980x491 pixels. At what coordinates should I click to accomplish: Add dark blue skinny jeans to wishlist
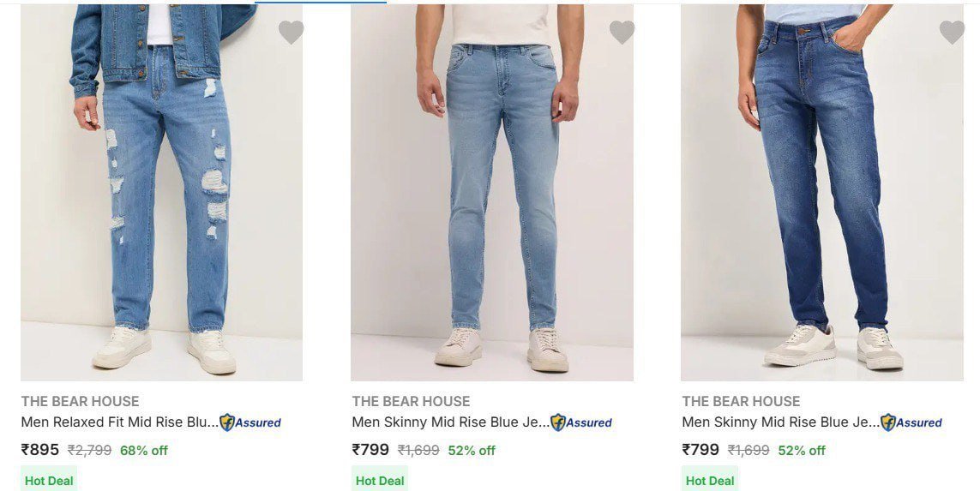pos(952,33)
